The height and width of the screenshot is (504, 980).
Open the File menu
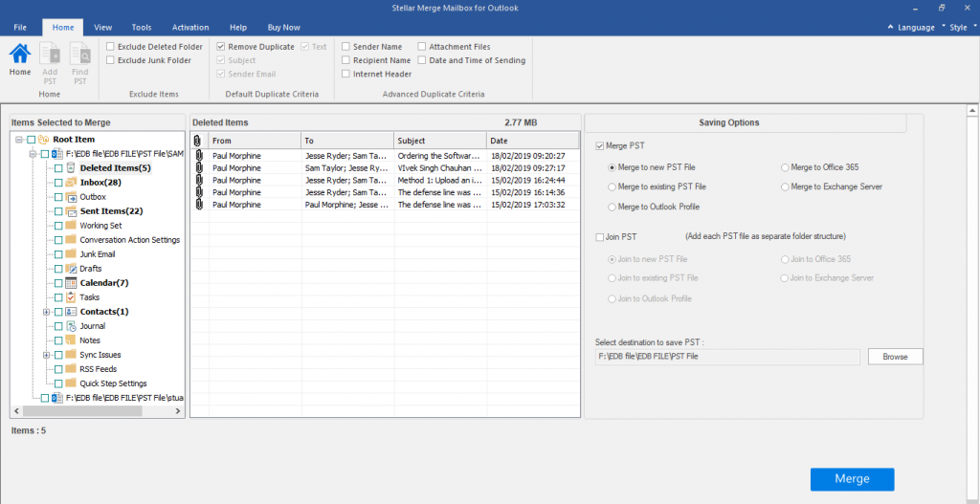click(20, 28)
